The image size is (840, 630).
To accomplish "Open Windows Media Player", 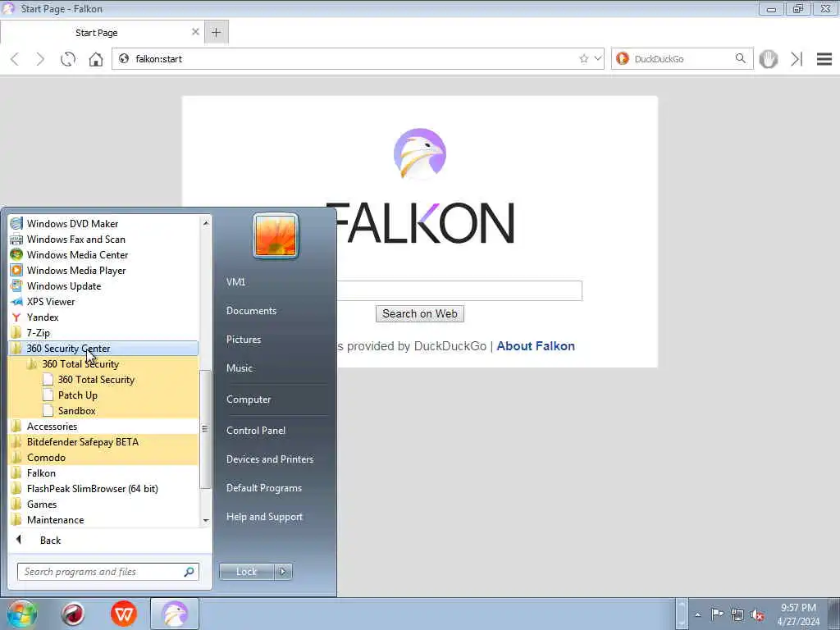I will click(103, 271).
